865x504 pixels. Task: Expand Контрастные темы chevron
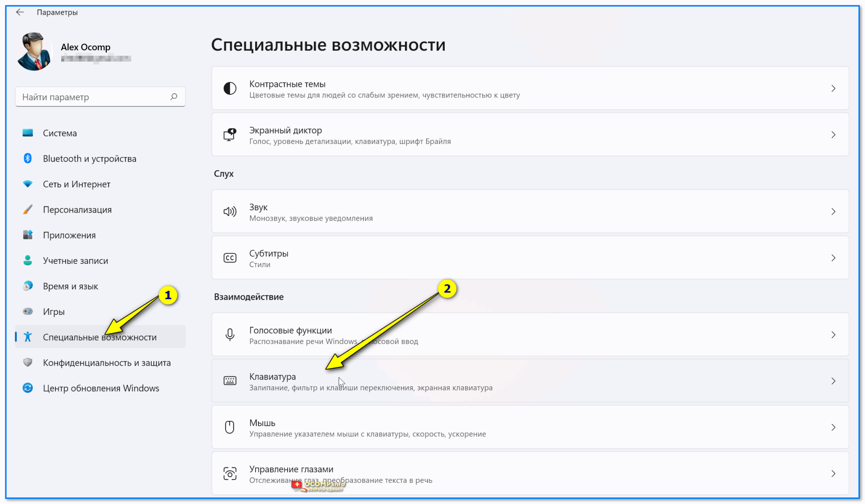pyautogui.click(x=833, y=88)
